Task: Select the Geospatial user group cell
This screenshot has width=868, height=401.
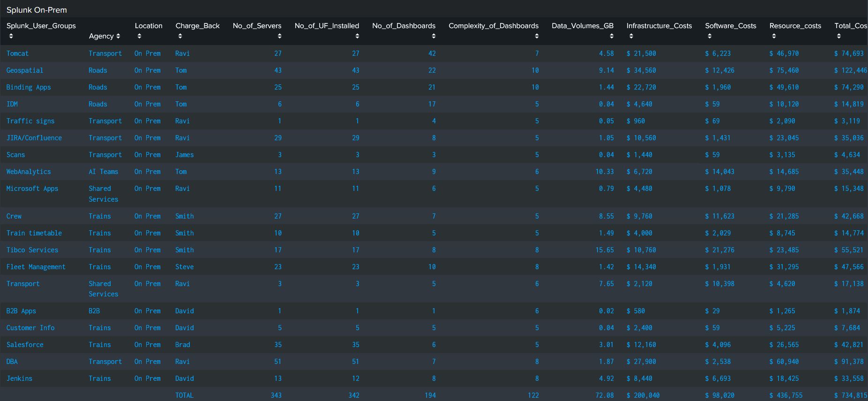Action: tap(25, 70)
